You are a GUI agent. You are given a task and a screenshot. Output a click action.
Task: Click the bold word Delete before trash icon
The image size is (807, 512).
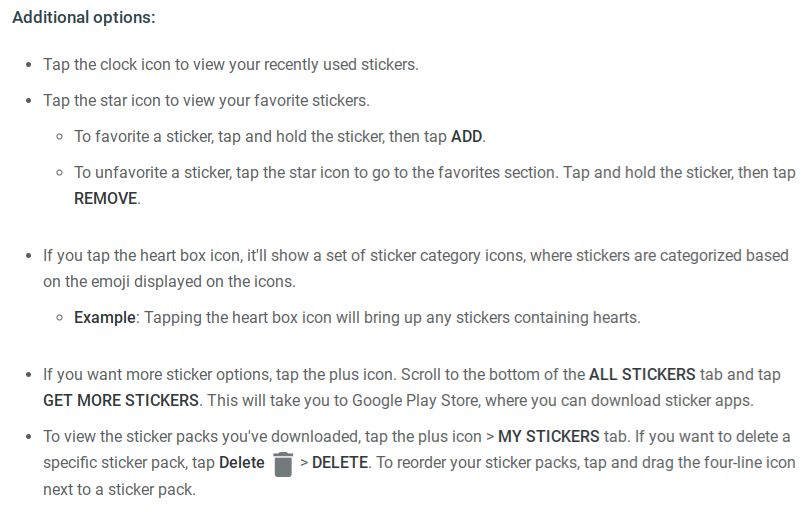pos(241,462)
